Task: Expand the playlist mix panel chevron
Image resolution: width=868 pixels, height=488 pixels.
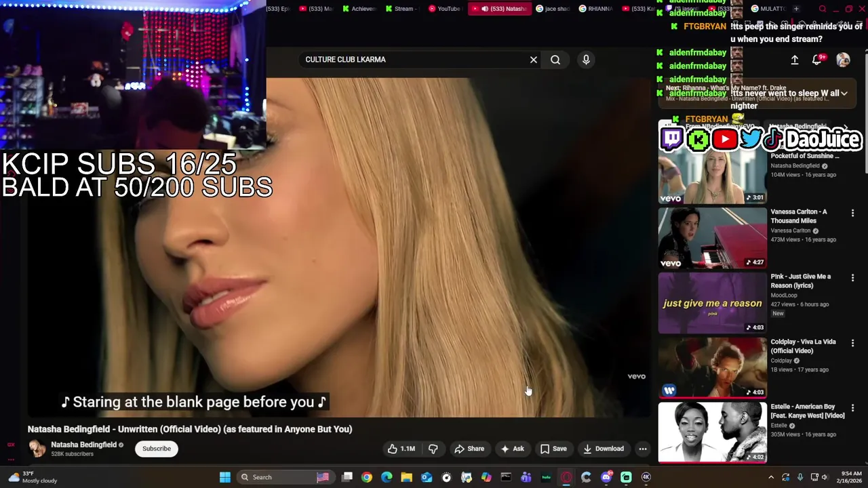Action: pyautogui.click(x=844, y=94)
